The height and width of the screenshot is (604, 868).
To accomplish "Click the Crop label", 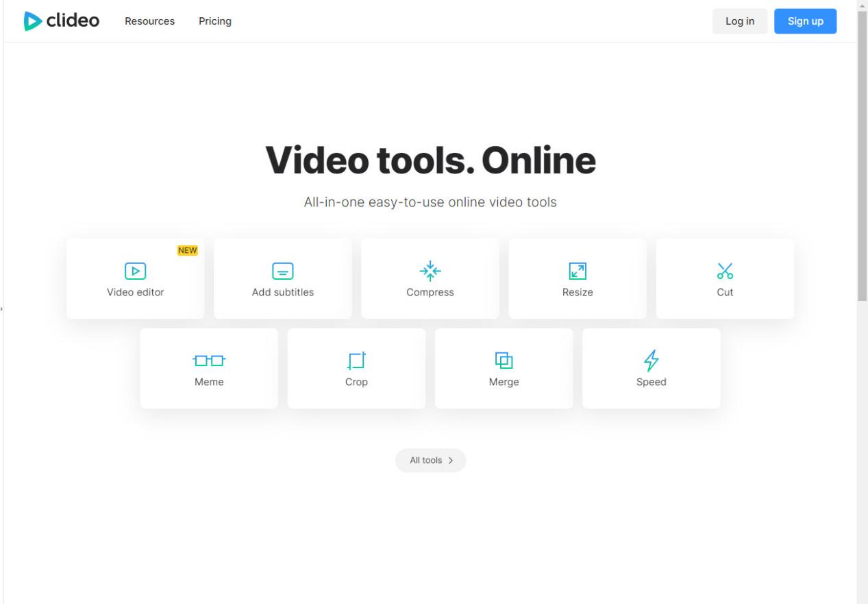I will [356, 383].
